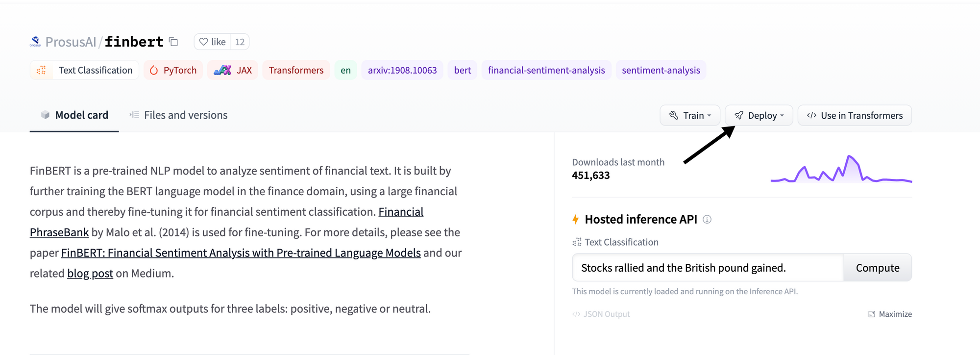Image resolution: width=980 pixels, height=355 pixels.
Task: Click the Maximize widget icon
Action: click(872, 314)
